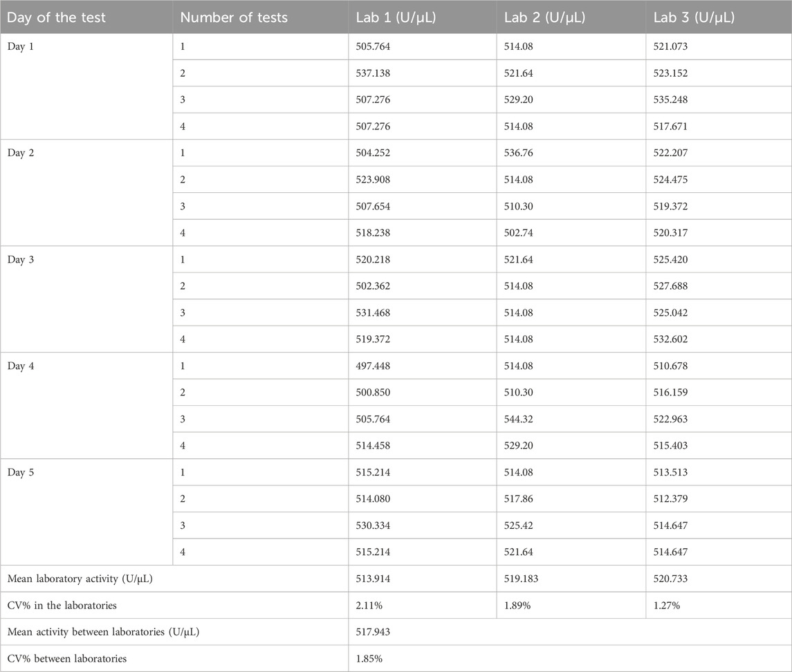Image resolution: width=792 pixels, height=672 pixels.
Task: Click the Lab 1 value 537.138
Action: [x=375, y=73]
